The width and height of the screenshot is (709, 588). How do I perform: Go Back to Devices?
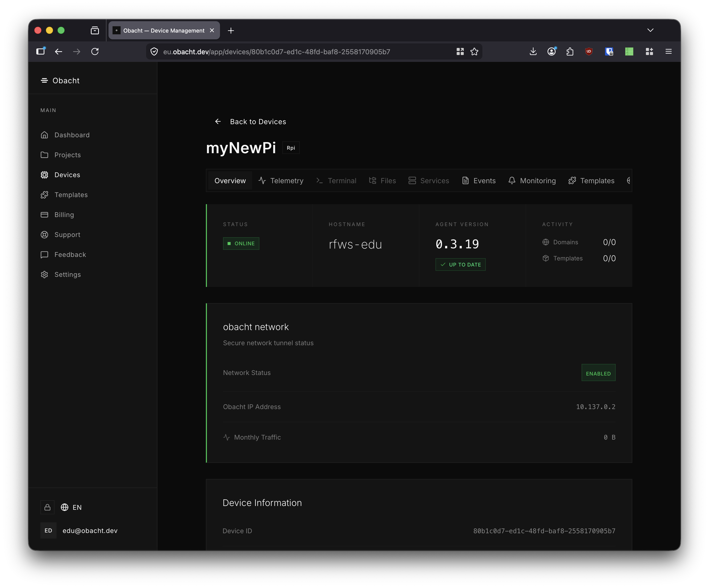(258, 122)
